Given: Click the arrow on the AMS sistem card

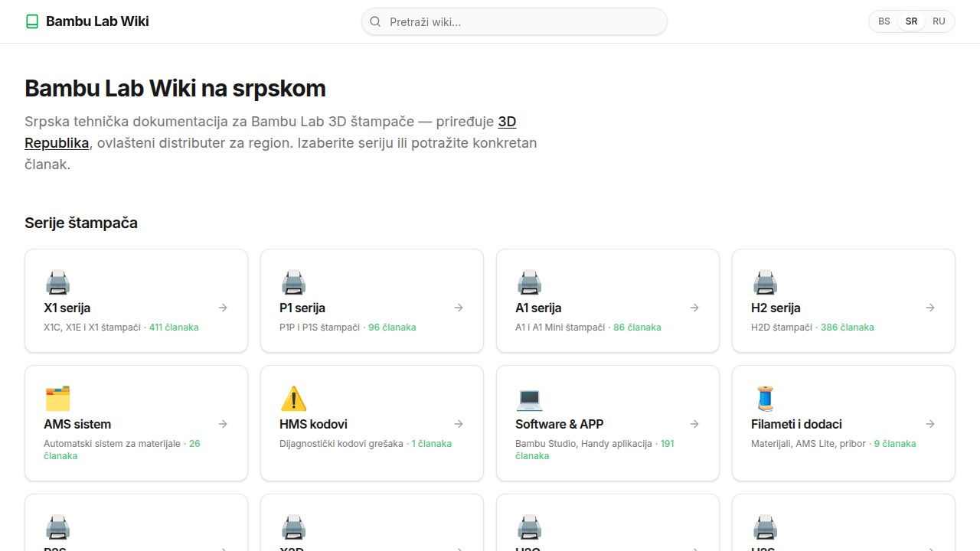Looking at the screenshot, I should click(x=223, y=424).
